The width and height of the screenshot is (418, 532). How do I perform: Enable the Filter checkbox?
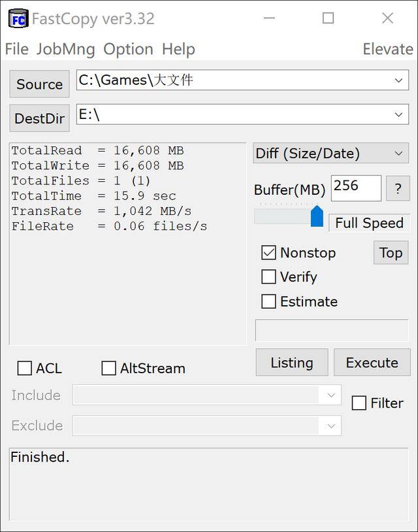click(x=359, y=403)
